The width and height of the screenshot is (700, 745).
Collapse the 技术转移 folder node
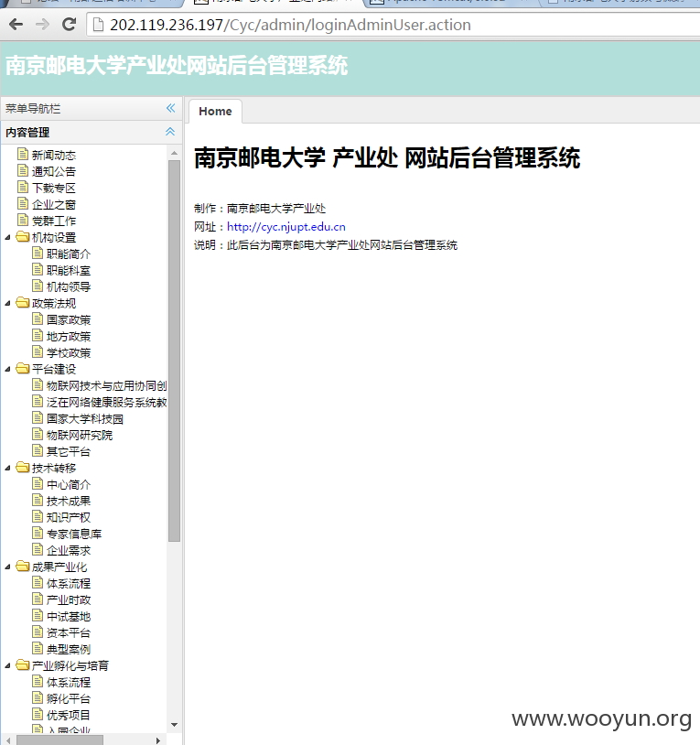pos(7,468)
